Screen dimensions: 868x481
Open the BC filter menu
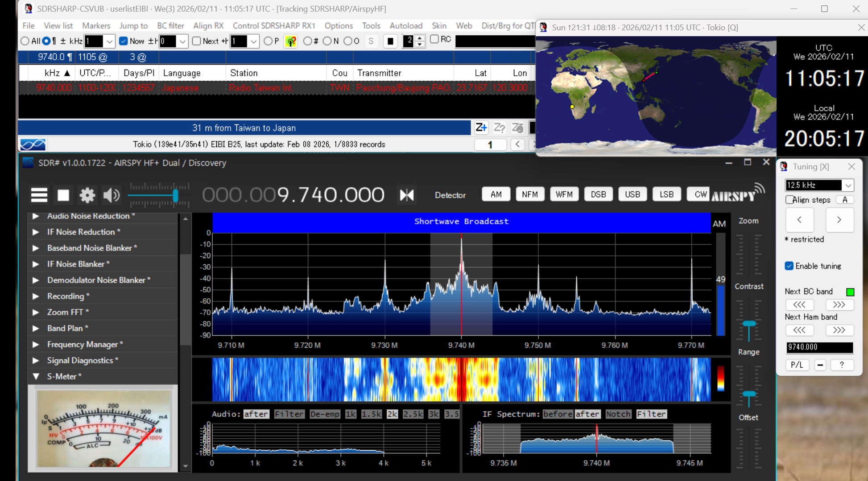[170, 25]
